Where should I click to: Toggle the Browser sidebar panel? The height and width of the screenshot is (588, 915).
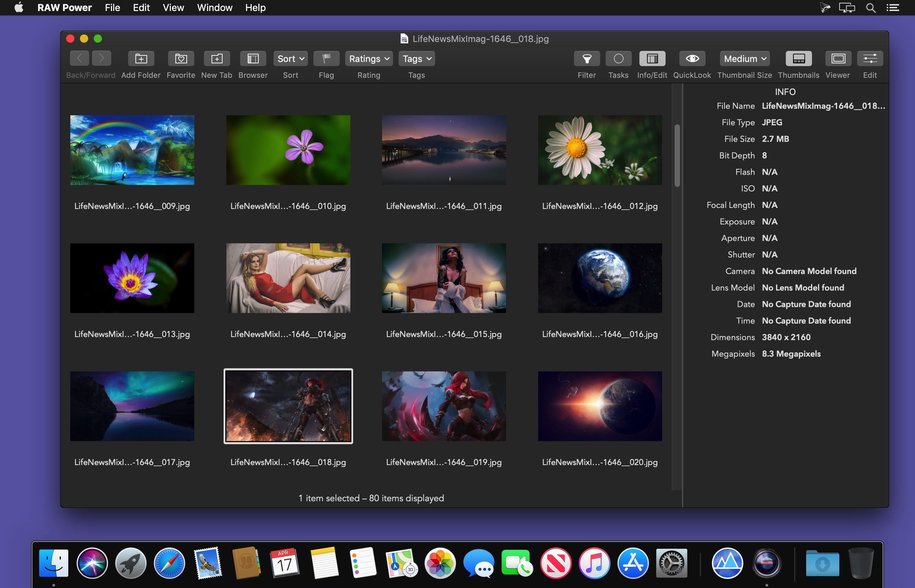[x=253, y=59]
